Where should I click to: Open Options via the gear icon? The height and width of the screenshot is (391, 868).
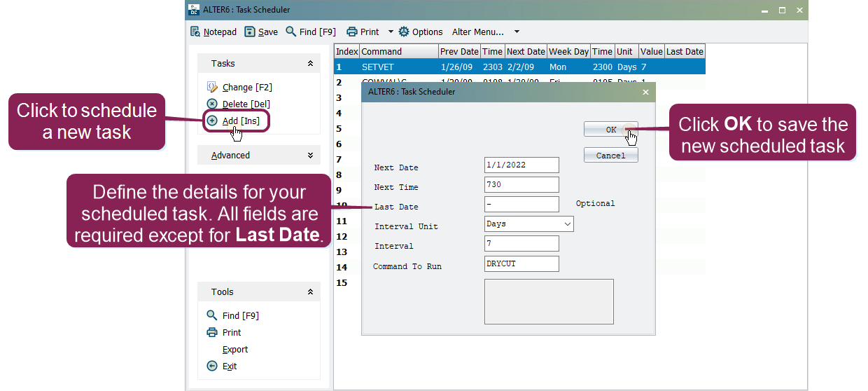[404, 32]
